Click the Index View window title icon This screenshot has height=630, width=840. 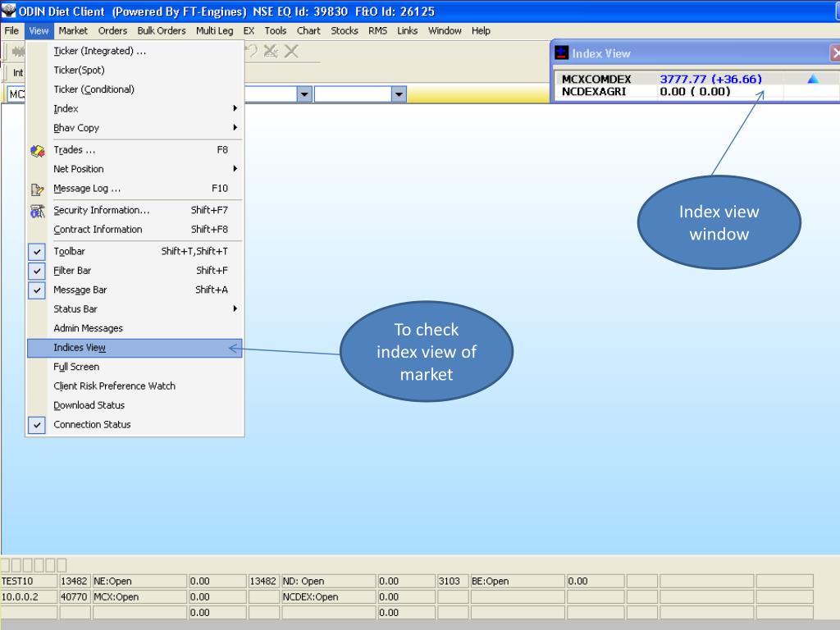pos(561,53)
